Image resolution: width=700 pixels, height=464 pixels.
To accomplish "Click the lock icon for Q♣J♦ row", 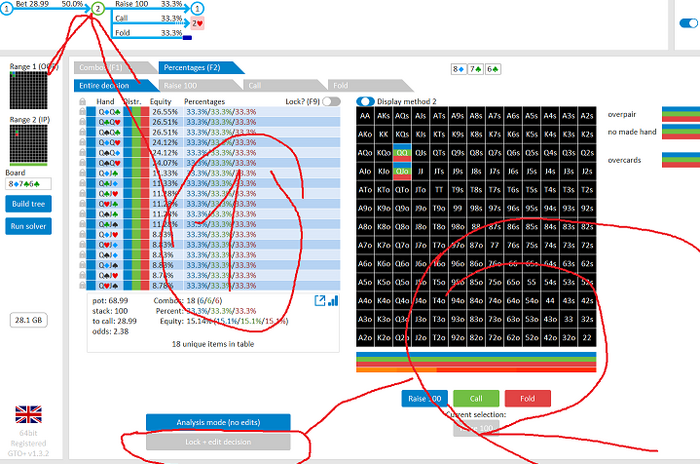I will [82, 184].
